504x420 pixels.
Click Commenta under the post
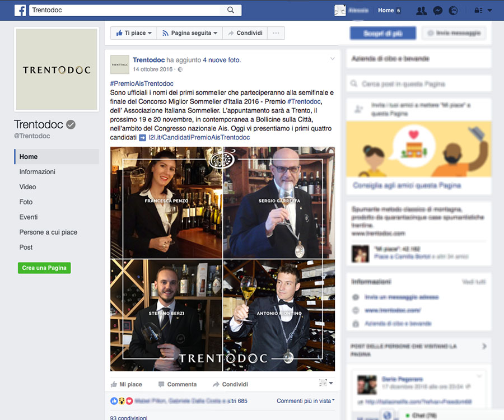coord(178,384)
